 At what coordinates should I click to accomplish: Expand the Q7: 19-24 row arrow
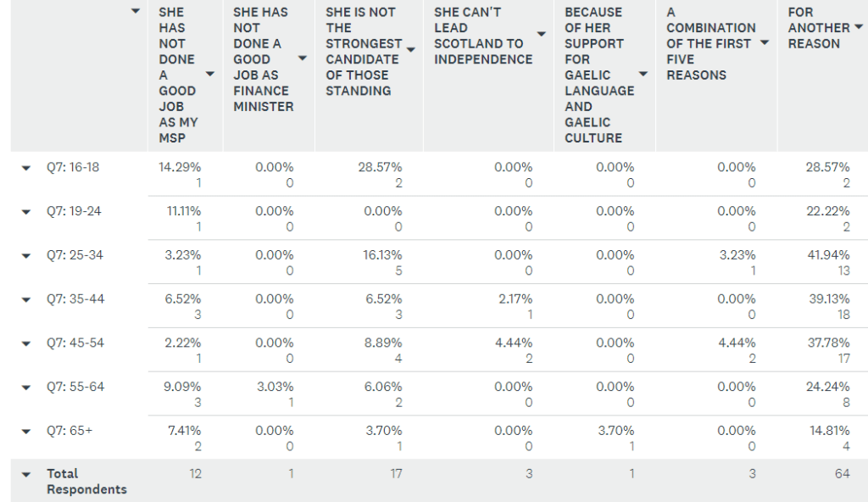(x=26, y=212)
